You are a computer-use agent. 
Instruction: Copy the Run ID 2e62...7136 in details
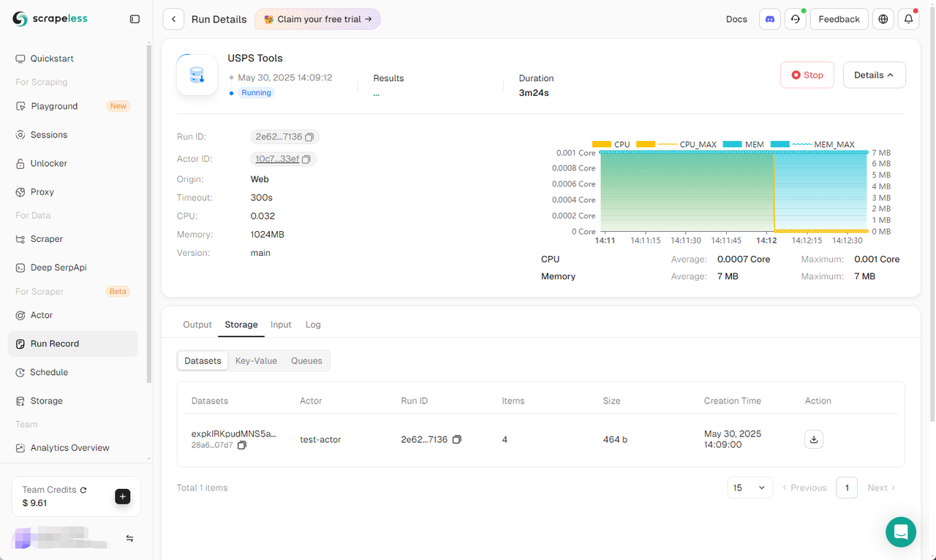click(x=309, y=137)
